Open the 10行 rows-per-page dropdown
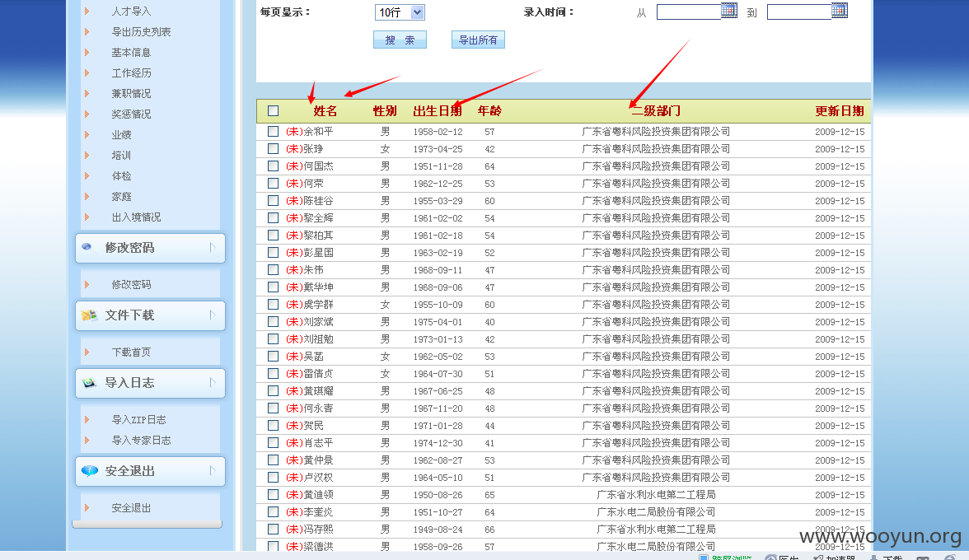This screenshot has width=969, height=560. pos(399,12)
